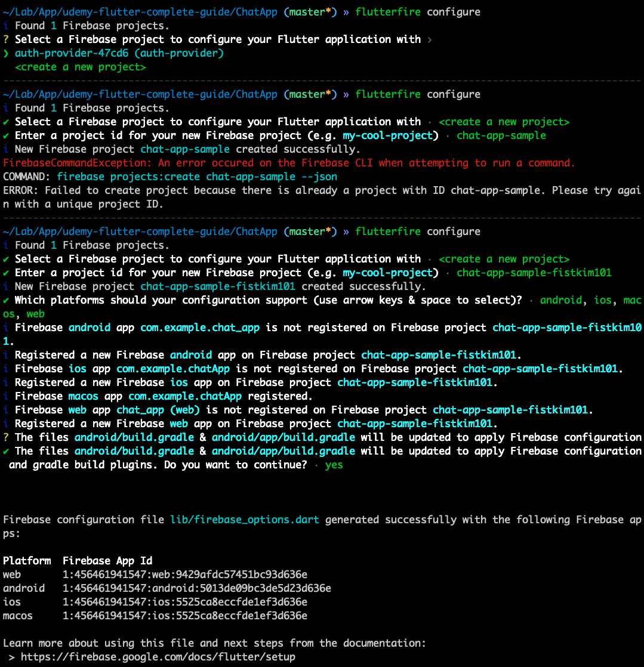
Task: Click the red FirebaseCommandException error line
Action: (289, 163)
